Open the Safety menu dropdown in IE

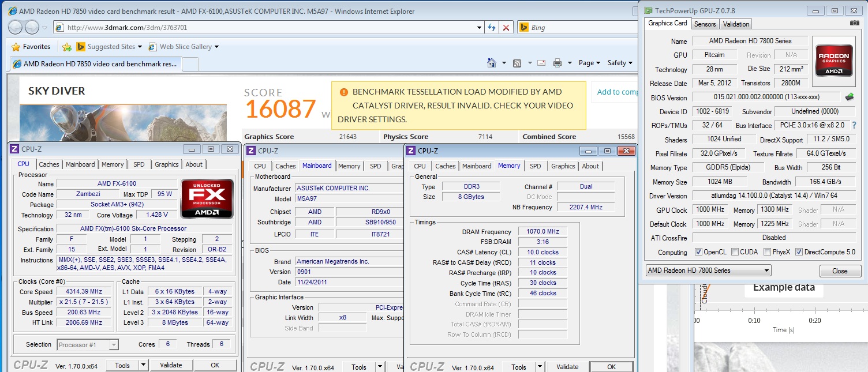(x=620, y=63)
